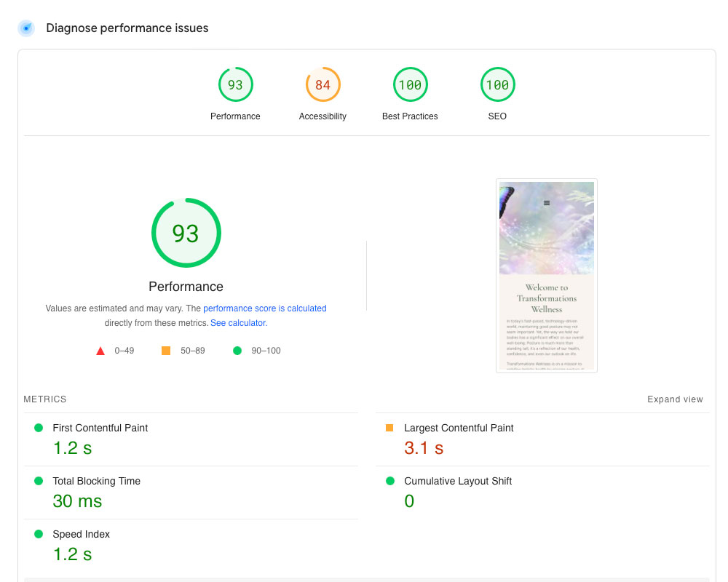The width and height of the screenshot is (728, 582).
Task: Select the SEO score gauge 100
Action: [497, 85]
